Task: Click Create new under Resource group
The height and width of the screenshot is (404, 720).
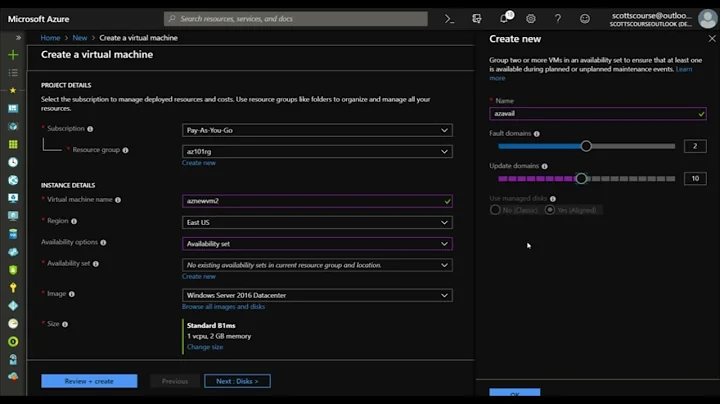Action: coord(199,163)
